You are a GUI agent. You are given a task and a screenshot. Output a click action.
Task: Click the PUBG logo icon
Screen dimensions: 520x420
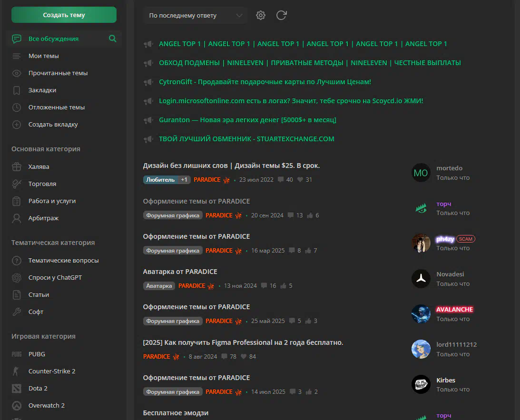coord(17,354)
